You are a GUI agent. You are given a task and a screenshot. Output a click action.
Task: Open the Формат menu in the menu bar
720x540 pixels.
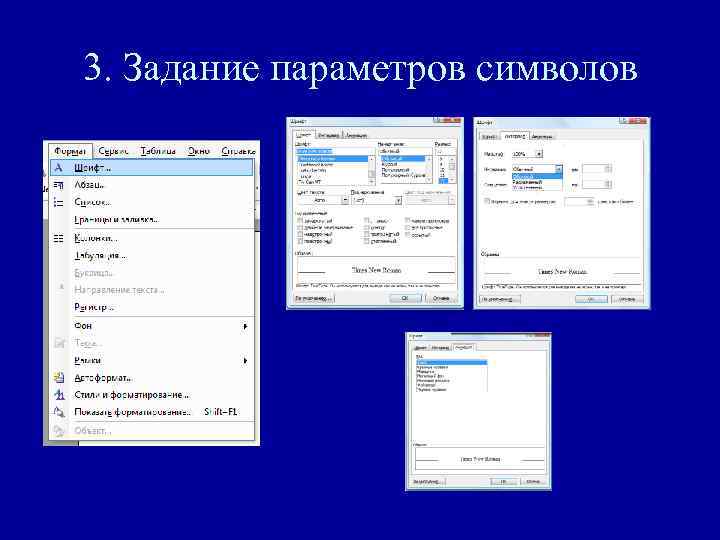pyautogui.click(x=70, y=151)
